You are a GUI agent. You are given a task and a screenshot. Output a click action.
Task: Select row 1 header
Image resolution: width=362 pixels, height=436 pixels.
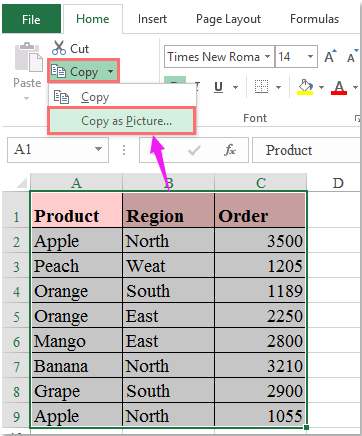point(16,209)
